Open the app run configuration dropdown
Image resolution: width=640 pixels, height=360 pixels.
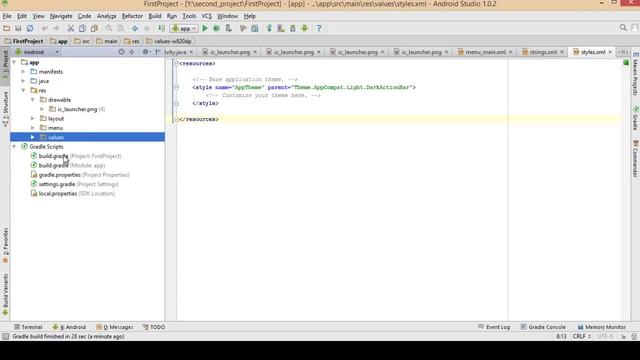[x=184, y=28]
